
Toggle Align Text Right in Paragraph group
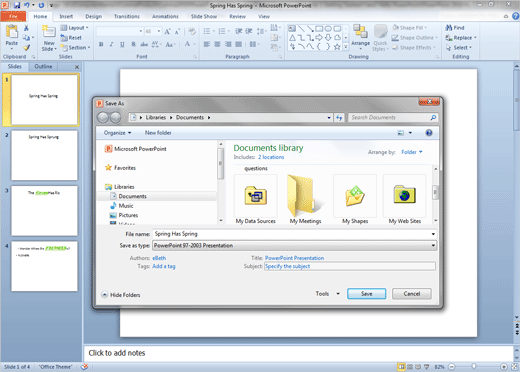(228, 44)
